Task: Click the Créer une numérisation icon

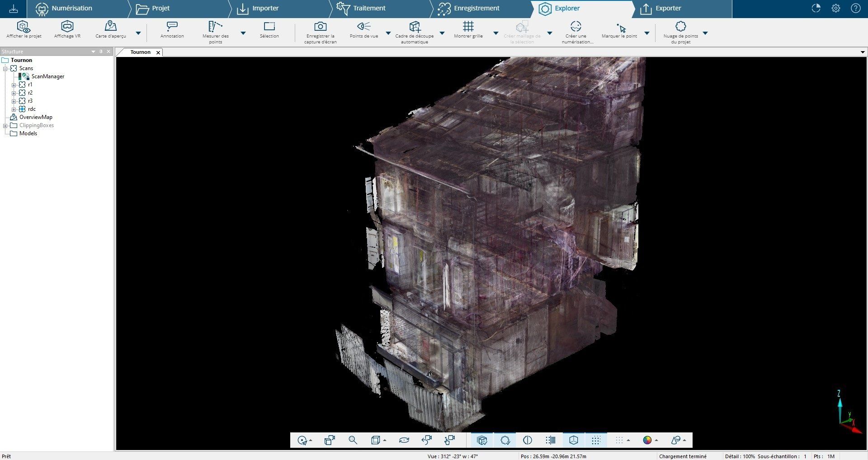Action: (576, 27)
